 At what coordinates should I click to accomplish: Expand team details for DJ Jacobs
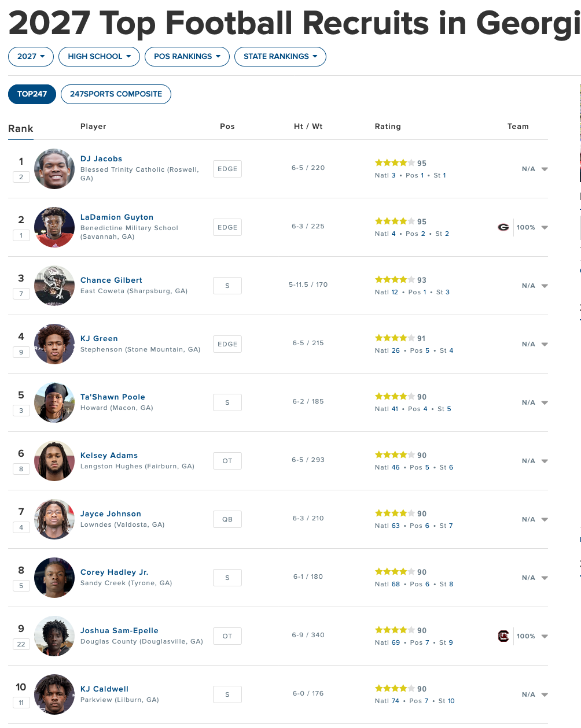click(x=545, y=169)
